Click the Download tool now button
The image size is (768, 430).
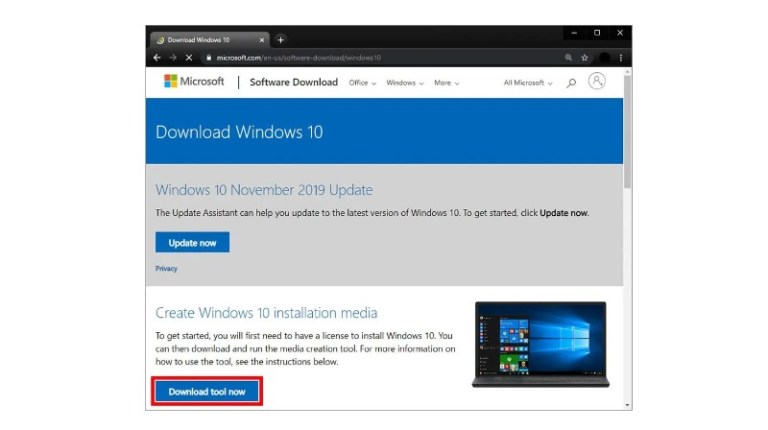point(207,392)
